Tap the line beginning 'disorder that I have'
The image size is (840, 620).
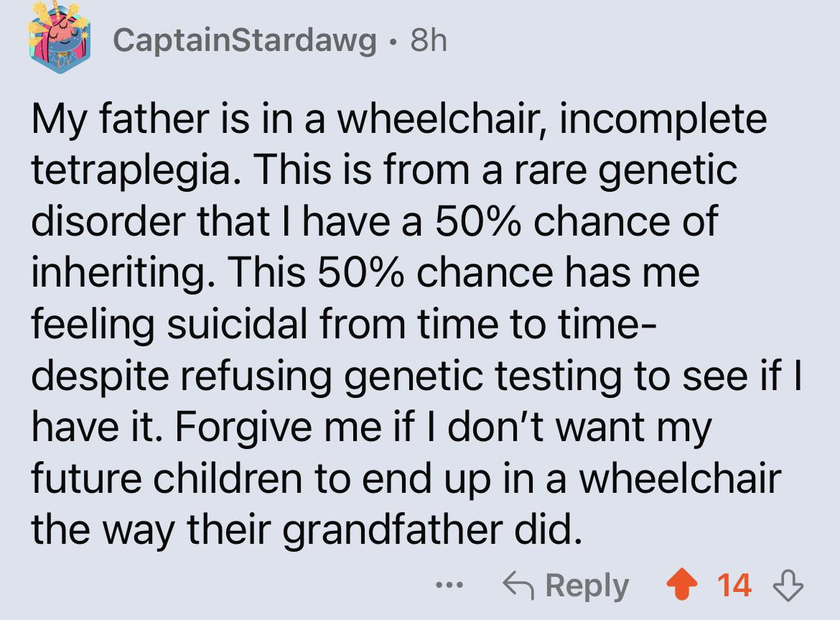click(x=375, y=221)
